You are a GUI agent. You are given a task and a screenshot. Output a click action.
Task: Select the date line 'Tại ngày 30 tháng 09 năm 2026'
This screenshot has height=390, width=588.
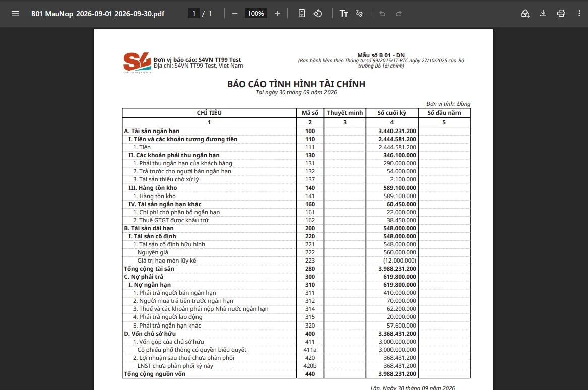click(296, 92)
